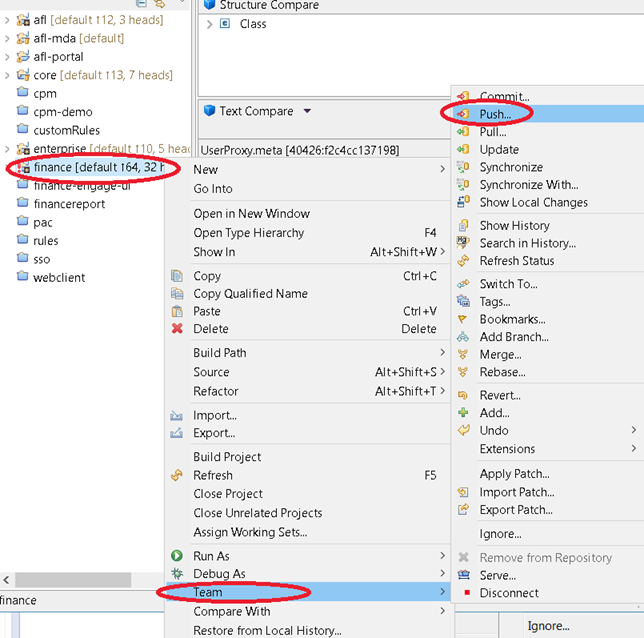
Task: Click the red Delete icon in context menu
Action: point(177,329)
